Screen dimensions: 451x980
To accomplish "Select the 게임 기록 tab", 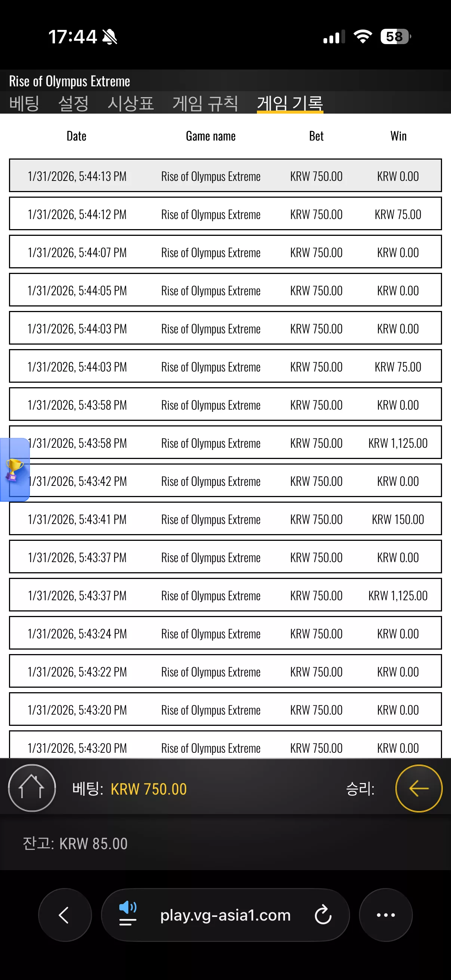I will 290,103.
